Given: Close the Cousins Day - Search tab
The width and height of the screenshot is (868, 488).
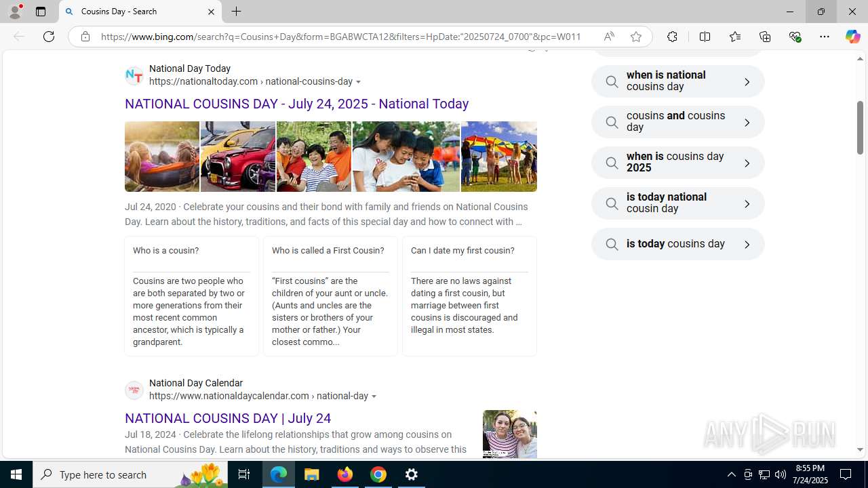Looking at the screenshot, I should tap(211, 12).
